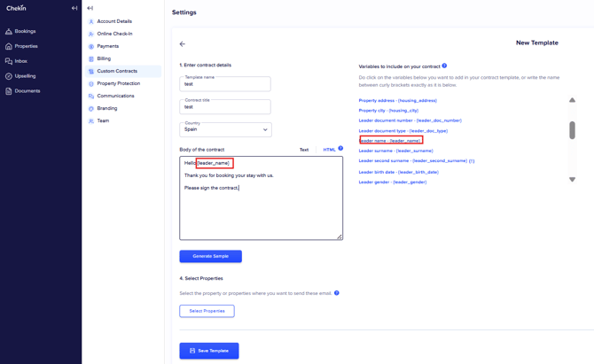594x364 pixels.
Task: Click the back arrow above contract details
Action: [183, 43]
